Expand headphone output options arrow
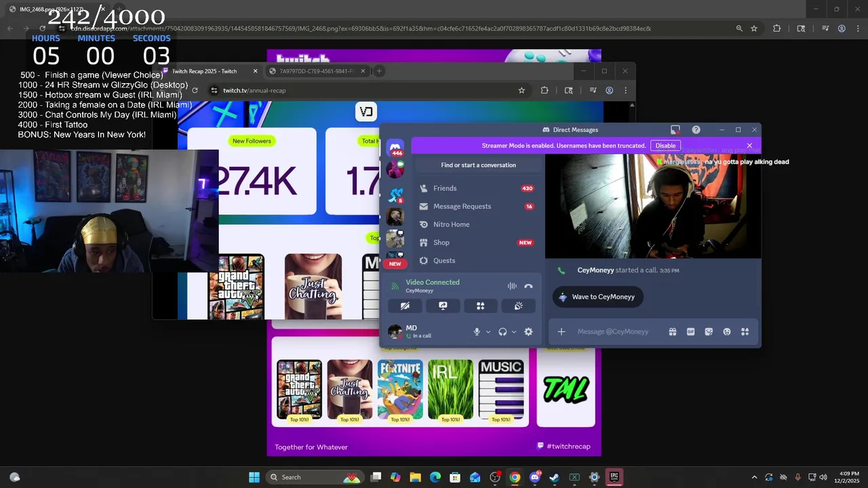Screen dimensions: 868x488 tap(513, 332)
